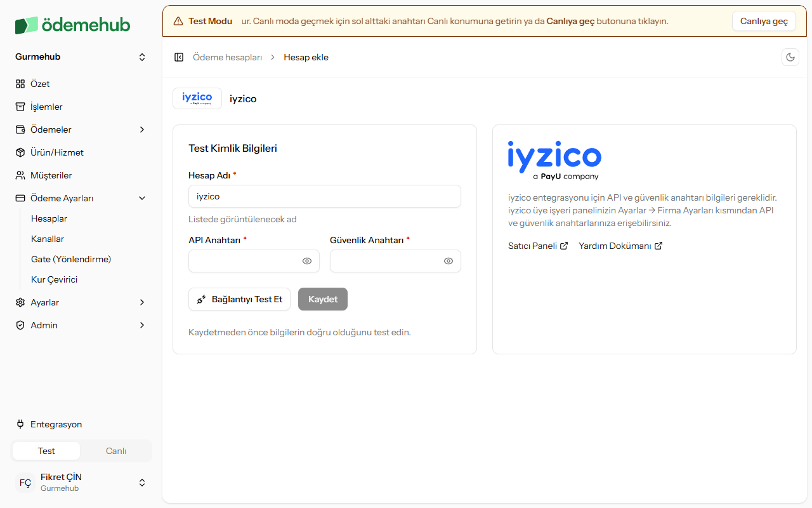Click the Ürün/Hizmet box icon
812x508 pixels.
tap(20, 152)
